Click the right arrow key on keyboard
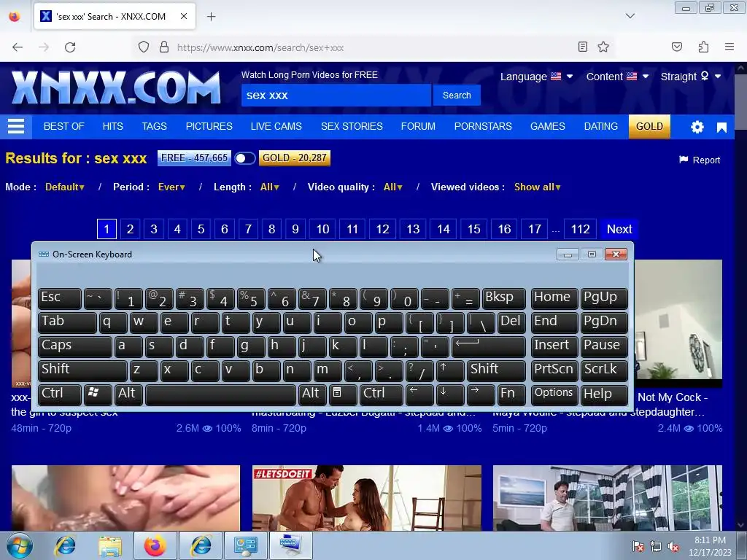The height and width of the screenshot is (560, 747). (480, 394)
